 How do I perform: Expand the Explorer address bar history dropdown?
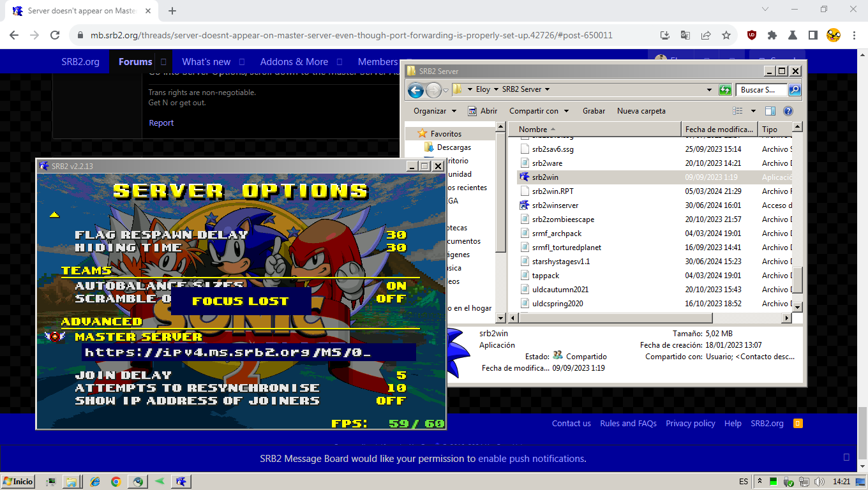[709, 90]
